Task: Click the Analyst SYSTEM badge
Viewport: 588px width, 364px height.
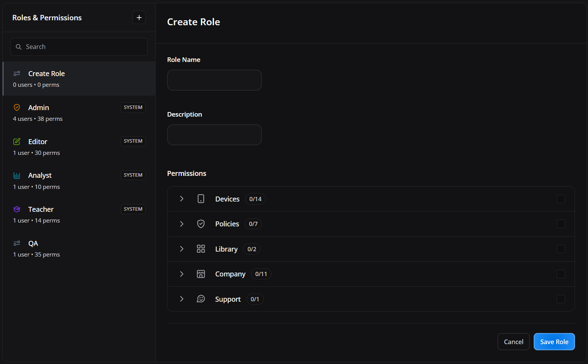Action: point(133,175)
